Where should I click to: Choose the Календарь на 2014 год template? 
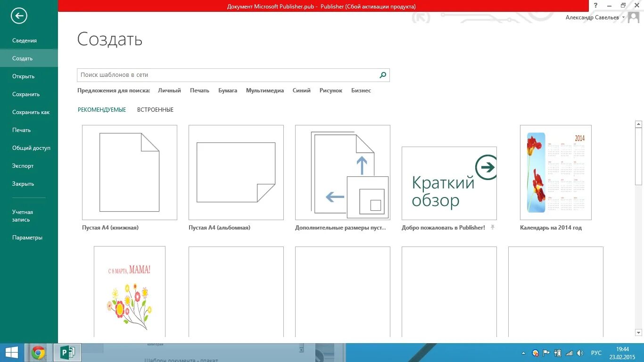point(556,173)
